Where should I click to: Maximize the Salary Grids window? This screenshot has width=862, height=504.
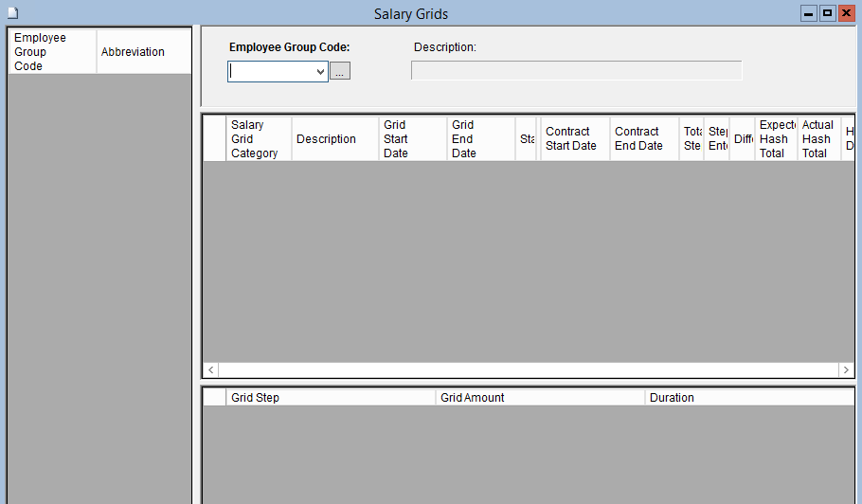(x=828, y=13)
